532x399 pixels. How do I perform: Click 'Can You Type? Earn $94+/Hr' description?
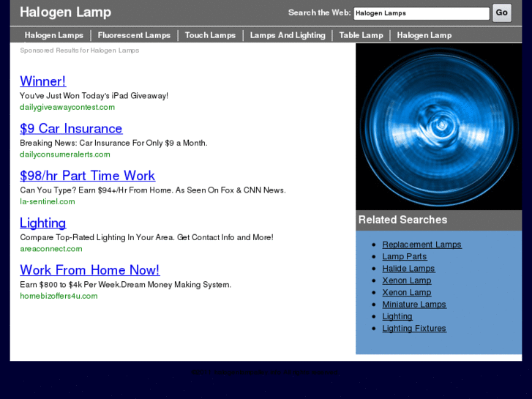pyautogui.click(x=153, y=190)
